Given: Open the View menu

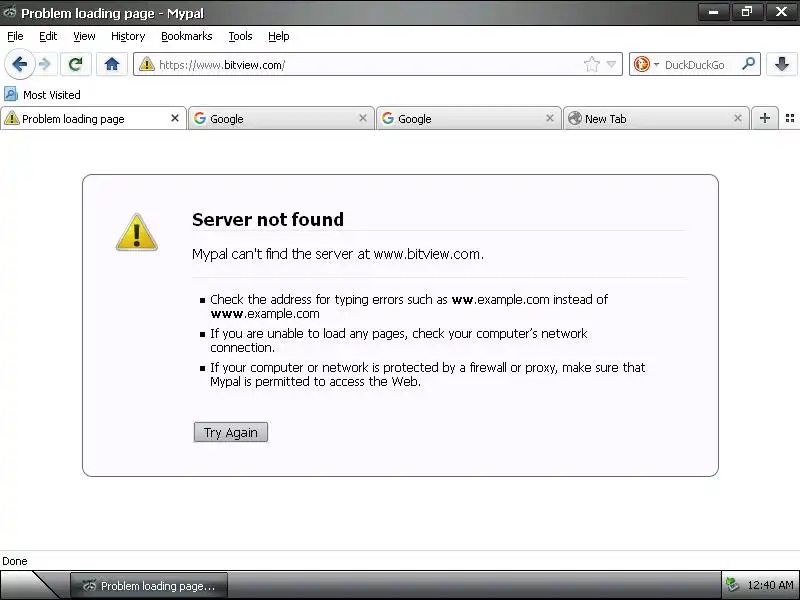Looking at the screenshot, I should [84, 36].
